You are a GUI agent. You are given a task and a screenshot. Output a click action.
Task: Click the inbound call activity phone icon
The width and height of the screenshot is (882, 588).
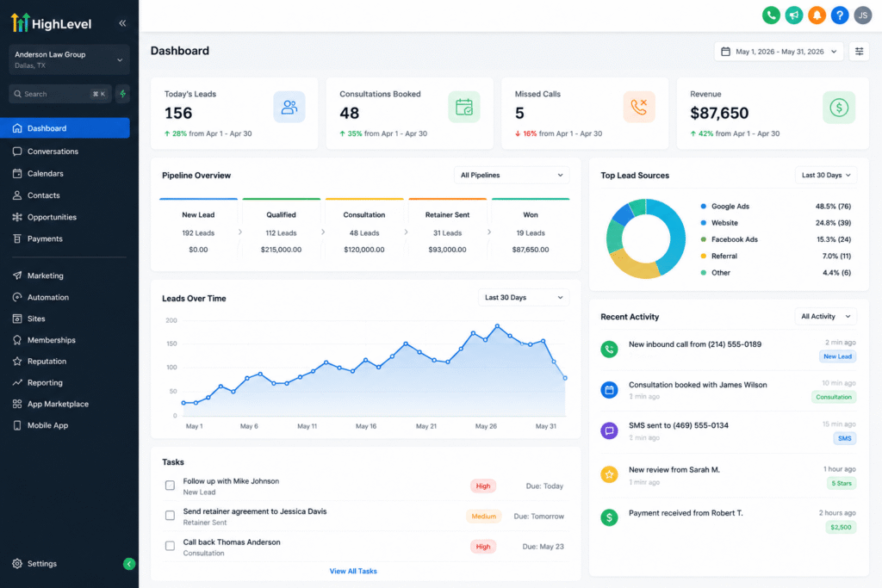tap(609, 349)
